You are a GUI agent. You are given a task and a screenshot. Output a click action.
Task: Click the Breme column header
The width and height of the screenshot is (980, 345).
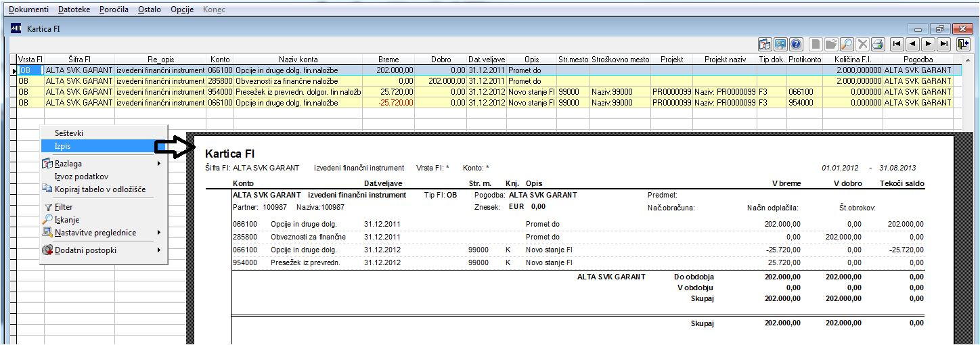pos(388,60)
